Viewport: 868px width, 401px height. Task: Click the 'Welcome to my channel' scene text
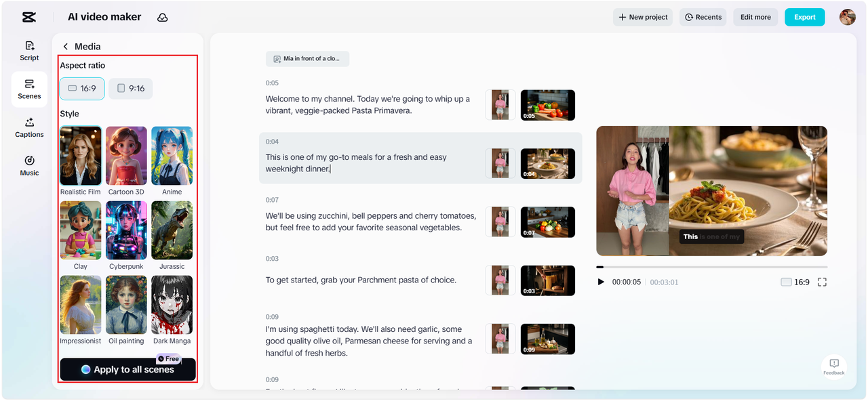368,104
